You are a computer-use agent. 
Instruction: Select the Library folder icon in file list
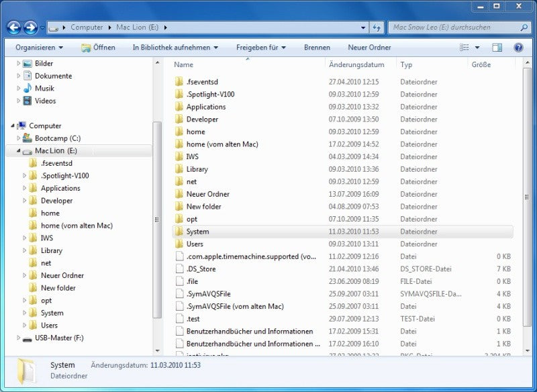179,169
